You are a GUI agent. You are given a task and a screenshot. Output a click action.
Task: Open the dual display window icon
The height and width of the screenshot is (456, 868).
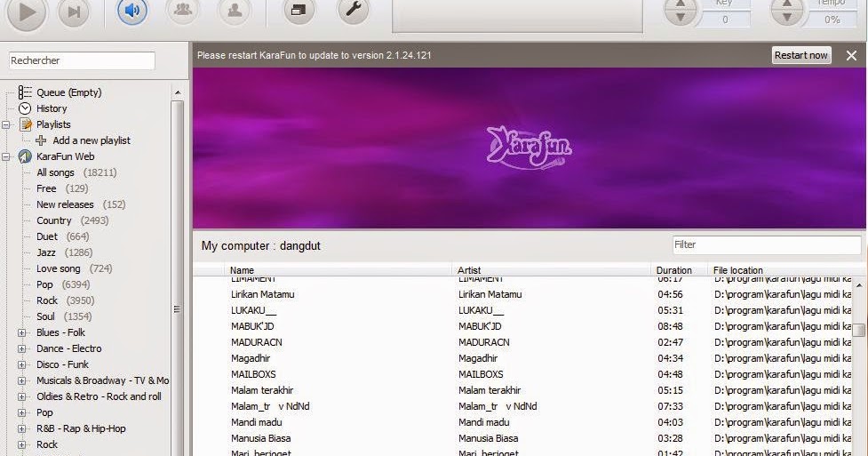[x=299, y=10]
